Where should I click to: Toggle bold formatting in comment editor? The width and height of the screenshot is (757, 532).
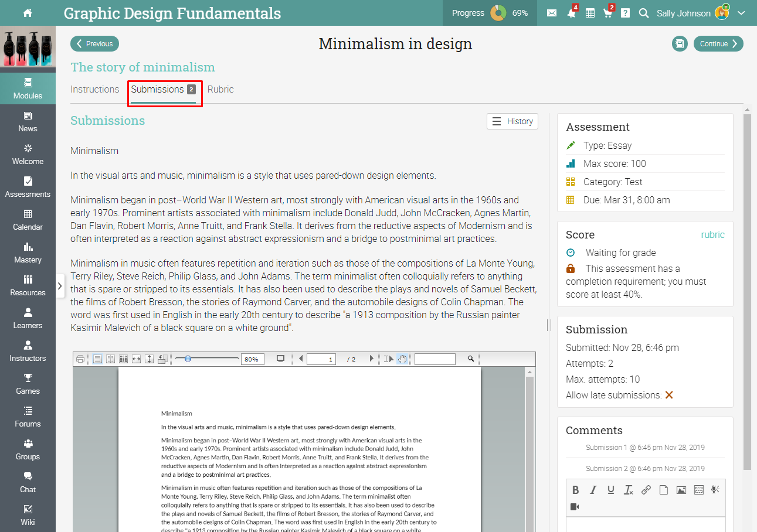point(576,490)
